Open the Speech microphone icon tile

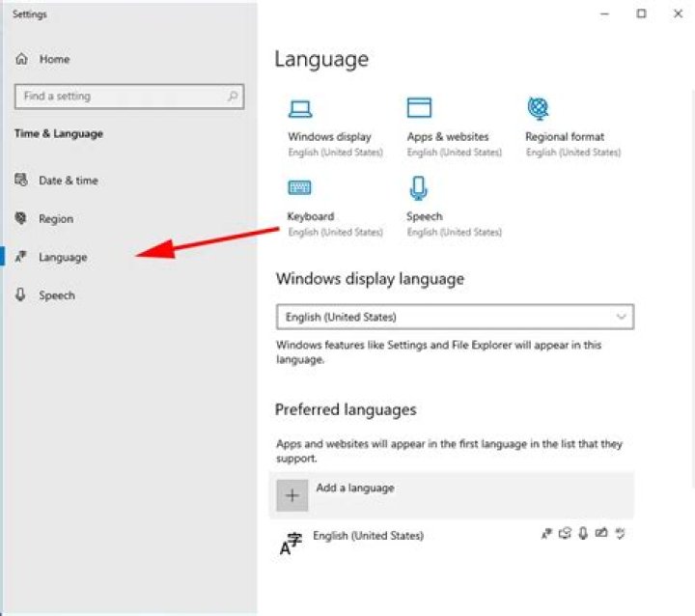pos(418,187)
